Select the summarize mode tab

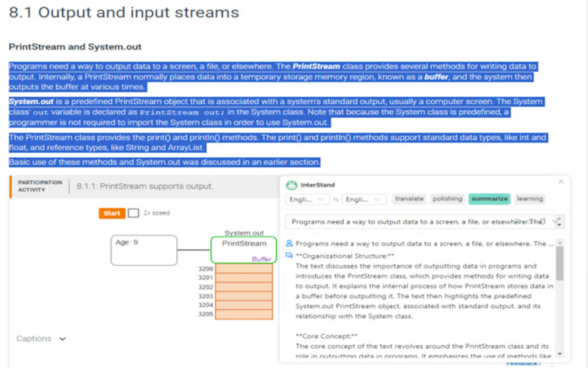click(489, 199)
